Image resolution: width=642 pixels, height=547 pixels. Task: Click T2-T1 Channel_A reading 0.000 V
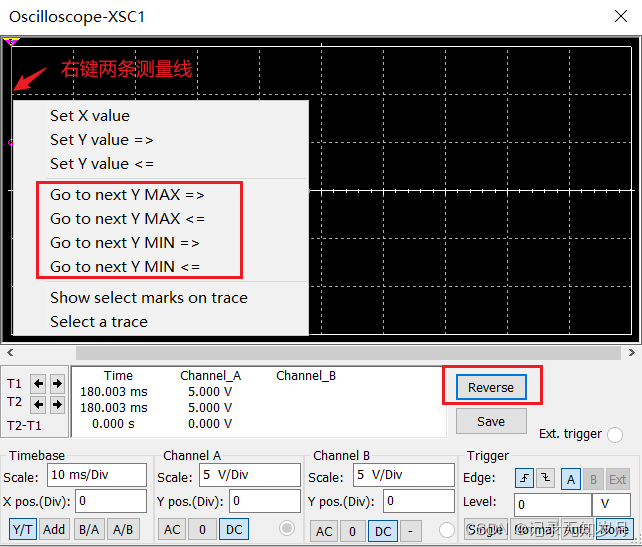click(210, 424)
